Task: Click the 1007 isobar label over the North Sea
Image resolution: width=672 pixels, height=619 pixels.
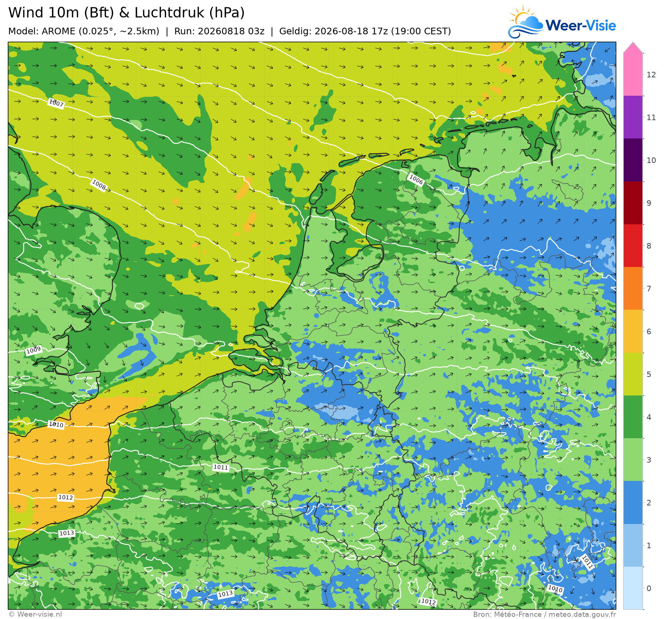Action: point(56,103)
